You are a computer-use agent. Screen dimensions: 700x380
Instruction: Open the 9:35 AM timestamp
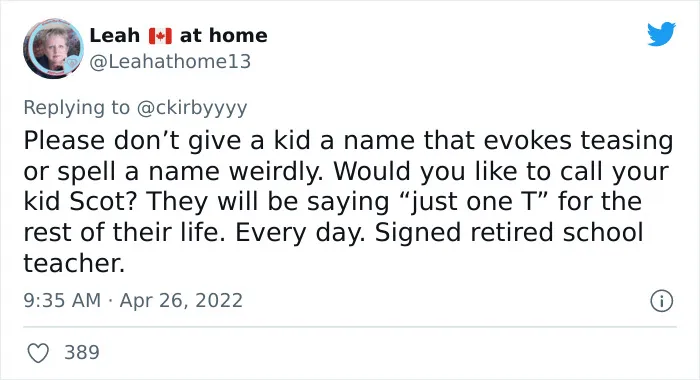click(x=62, y=300)
